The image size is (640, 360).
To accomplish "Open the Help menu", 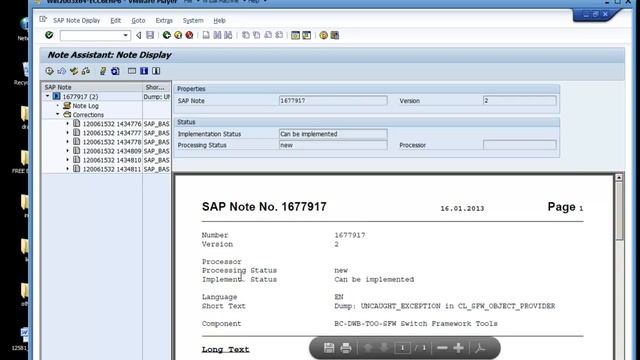I will point(219,20).
